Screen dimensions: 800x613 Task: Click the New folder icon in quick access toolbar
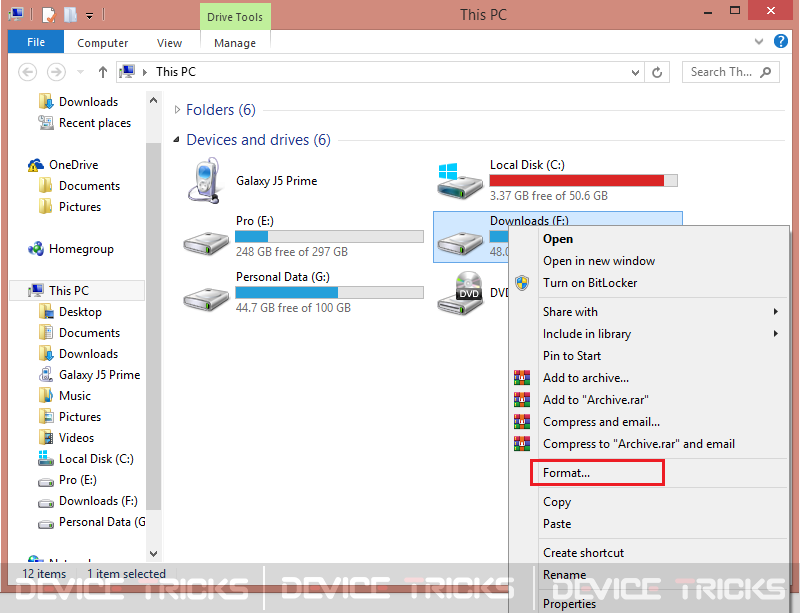70,15
